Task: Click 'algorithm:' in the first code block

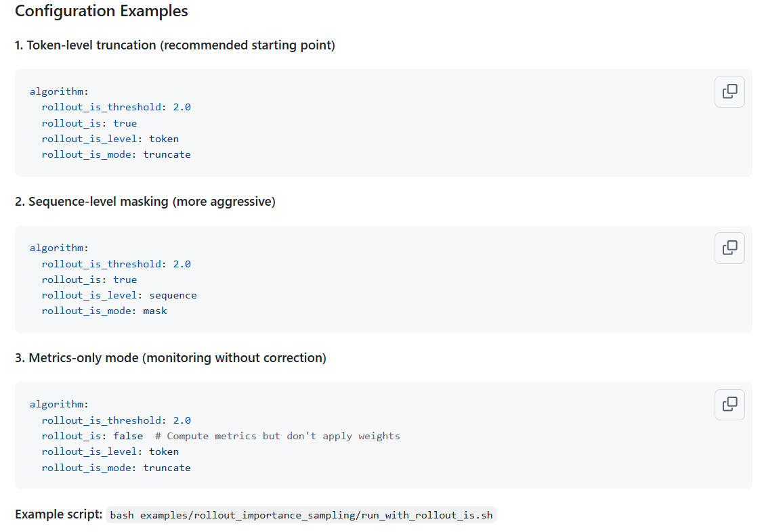Action: pyautogui.click(x=59, y=91)
